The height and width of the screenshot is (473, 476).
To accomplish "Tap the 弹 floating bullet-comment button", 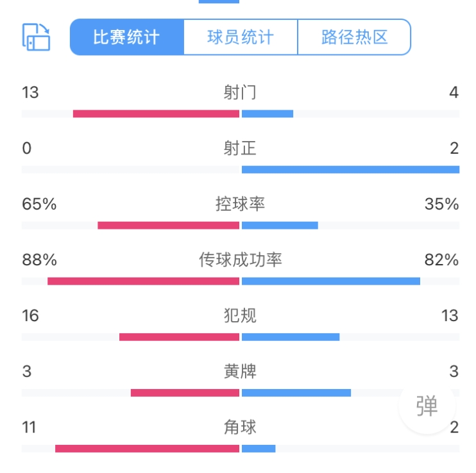I will (427, 406).
